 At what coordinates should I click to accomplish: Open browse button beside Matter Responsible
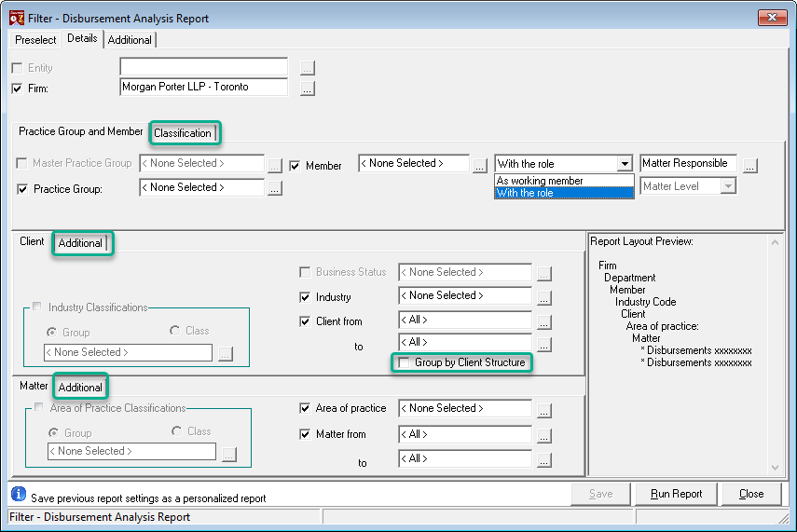point(749,165)
